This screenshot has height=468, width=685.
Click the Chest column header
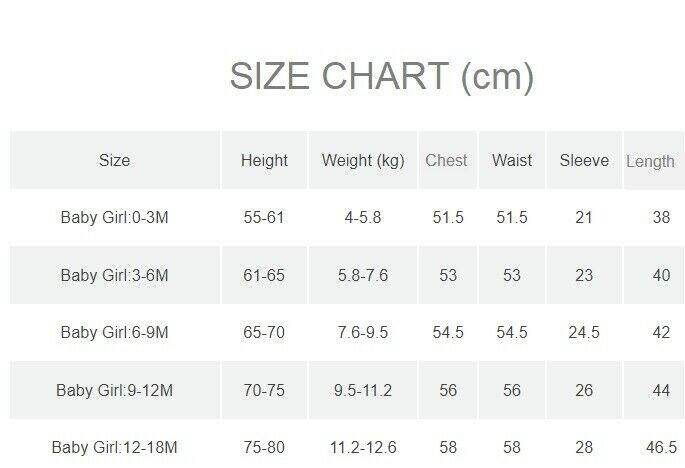coord(446,160)
